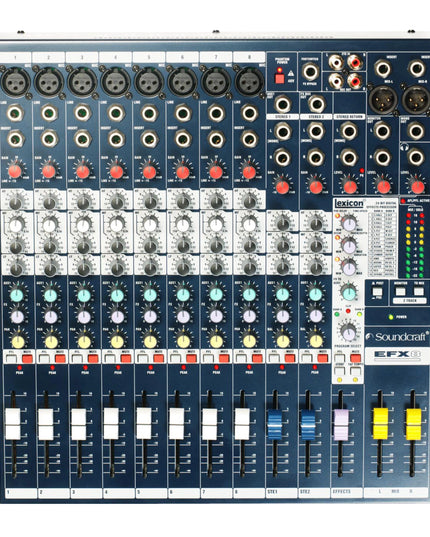The height and width of the screenshot is (537, 430).
Task: Click the Stereo Return right input jack
Action: 349,157
